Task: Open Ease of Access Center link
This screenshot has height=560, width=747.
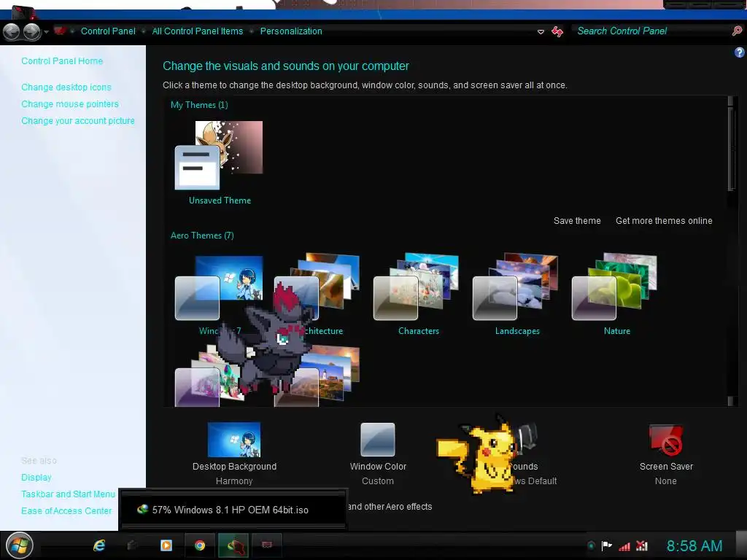Action: pyautogui.click(x=66, y=511)
